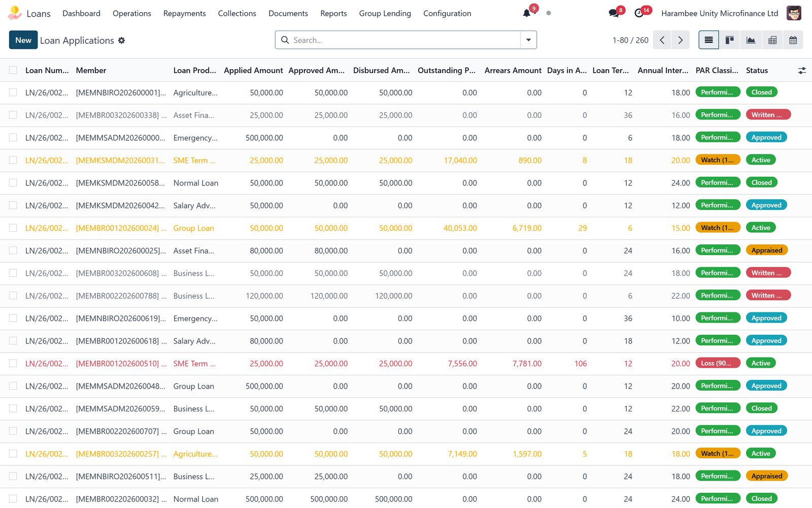Go to the previous page of records
Viewport: 812px width, 508px height.
[x=662, y=40]
